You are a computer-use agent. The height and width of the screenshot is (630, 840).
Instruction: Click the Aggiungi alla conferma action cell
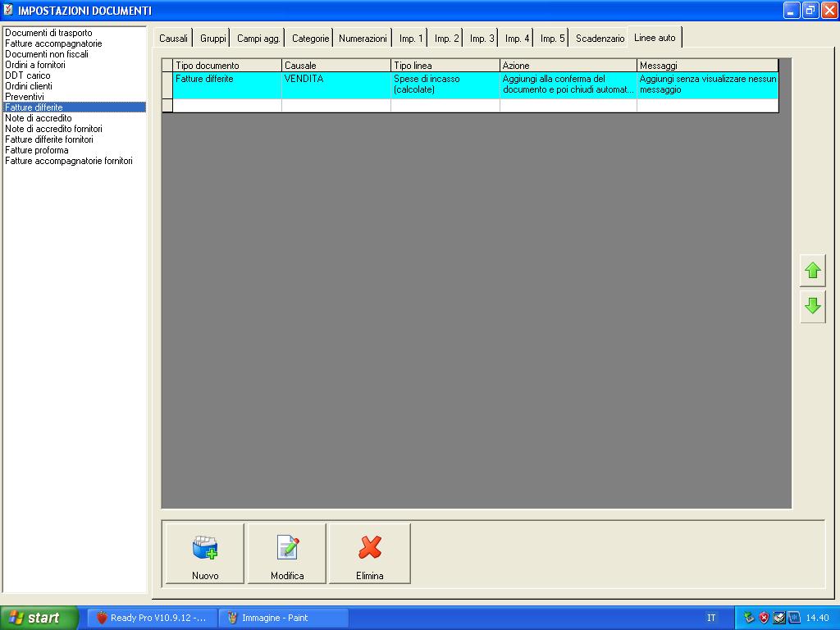568,85
